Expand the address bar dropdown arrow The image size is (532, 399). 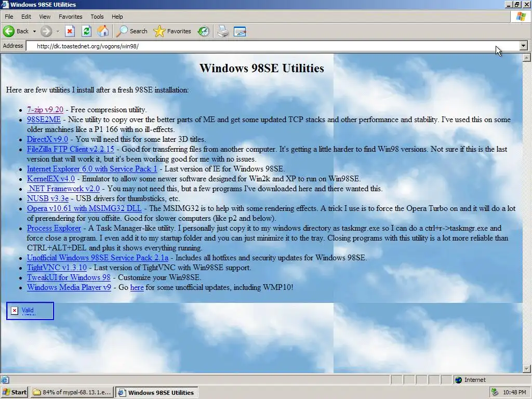point(524,46)
